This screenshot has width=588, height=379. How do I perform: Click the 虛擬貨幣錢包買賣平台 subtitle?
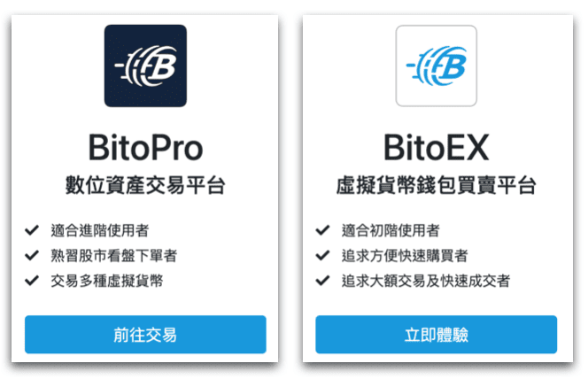[436, 185]
